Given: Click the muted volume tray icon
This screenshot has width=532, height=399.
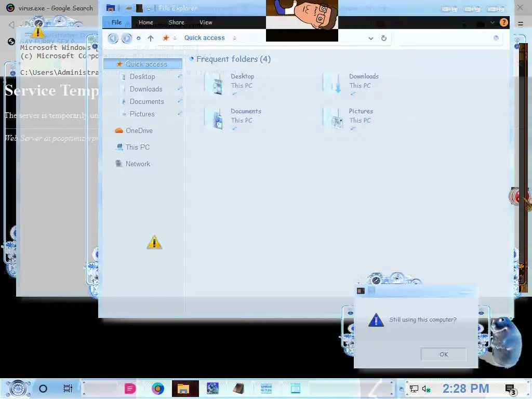Looking at the screenshot, I should pos(426,389).
